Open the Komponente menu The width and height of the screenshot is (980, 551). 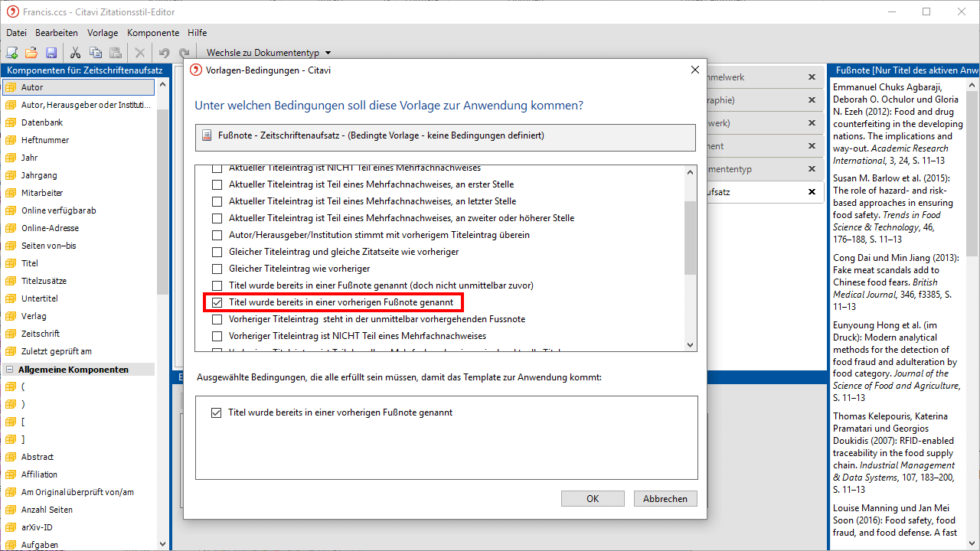(x=153, y=33)
